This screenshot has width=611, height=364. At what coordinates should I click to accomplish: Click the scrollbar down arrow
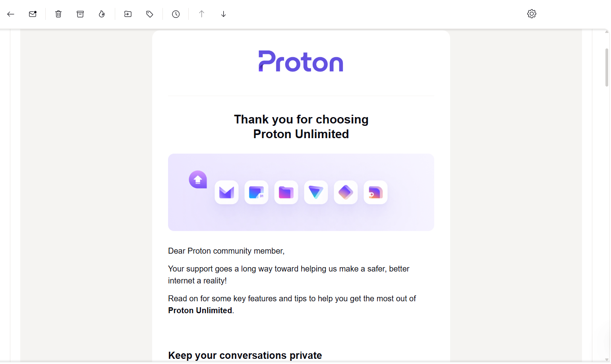click(x=606, y=358)
